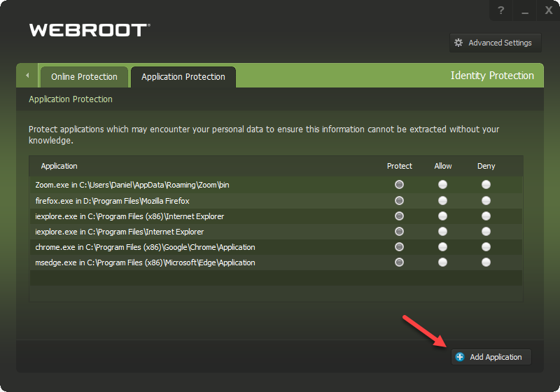The image size is (560, 392).
Task: Select the Zoom.exe application row text
Action: click(132, 185)
